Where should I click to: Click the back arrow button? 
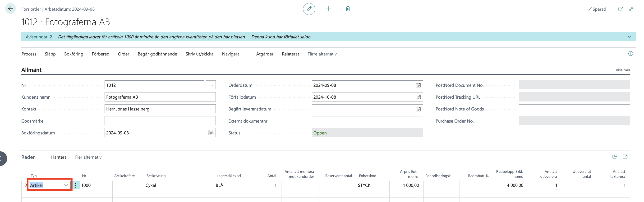[10, 9]
